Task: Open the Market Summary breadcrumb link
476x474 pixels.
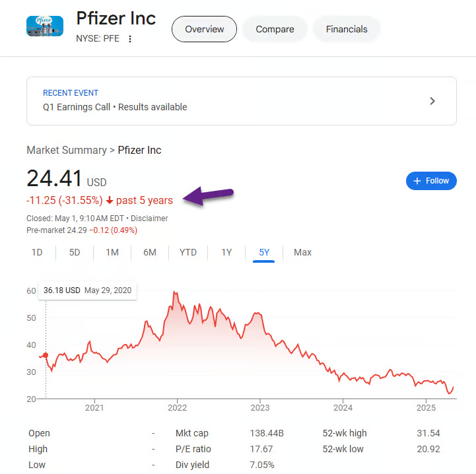Action: [x=67, y=150]
